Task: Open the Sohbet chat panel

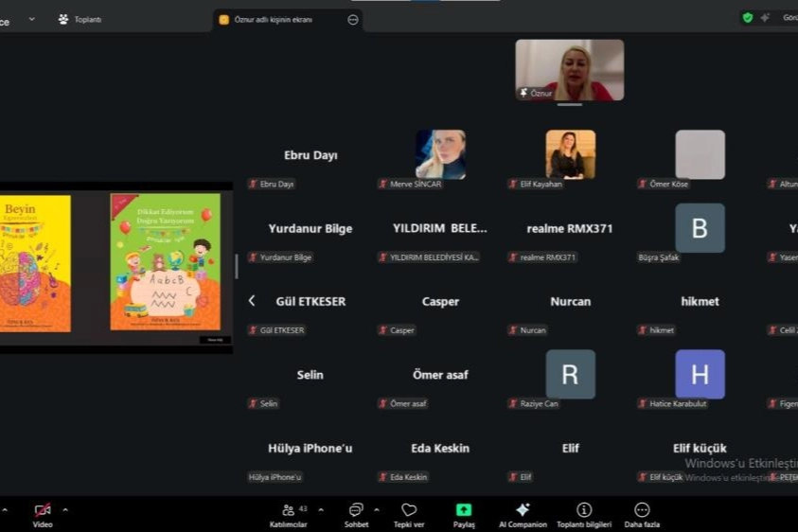Action: click(356, 514)
